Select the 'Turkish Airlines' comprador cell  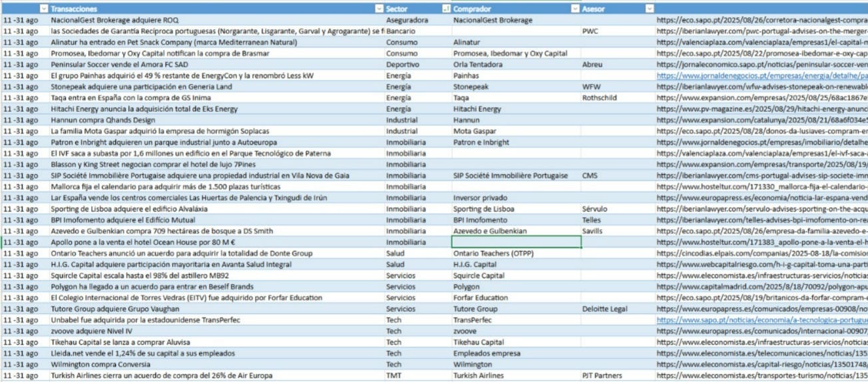(x=516, y=375)
